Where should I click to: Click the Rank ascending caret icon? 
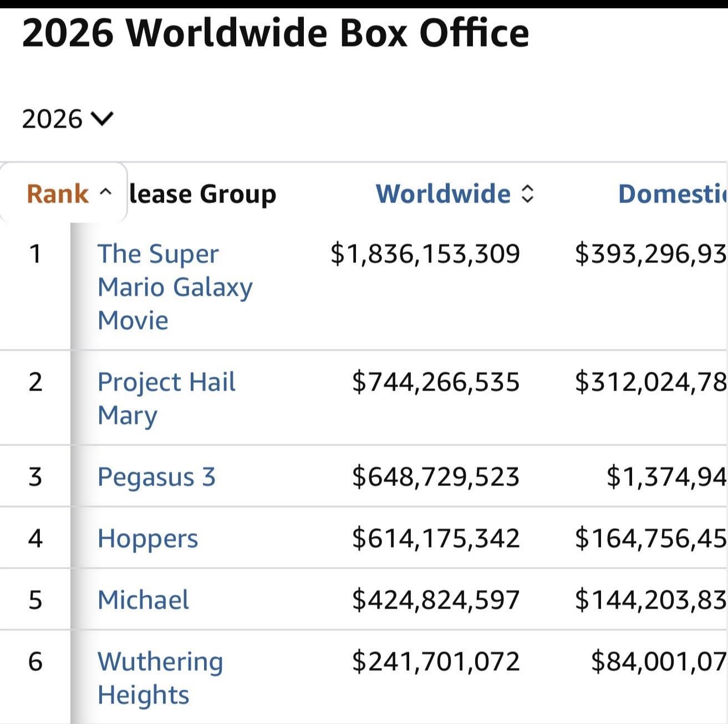click(x=105, y=193)
